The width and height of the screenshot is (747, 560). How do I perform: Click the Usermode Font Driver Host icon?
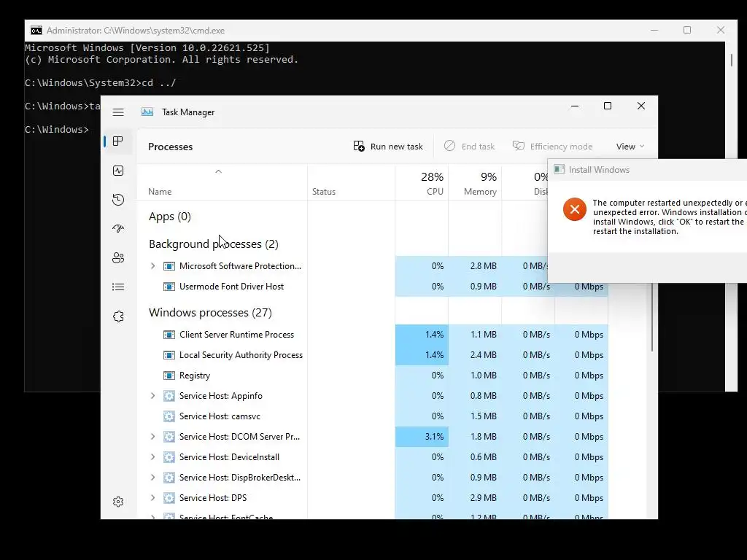point(169,287)
